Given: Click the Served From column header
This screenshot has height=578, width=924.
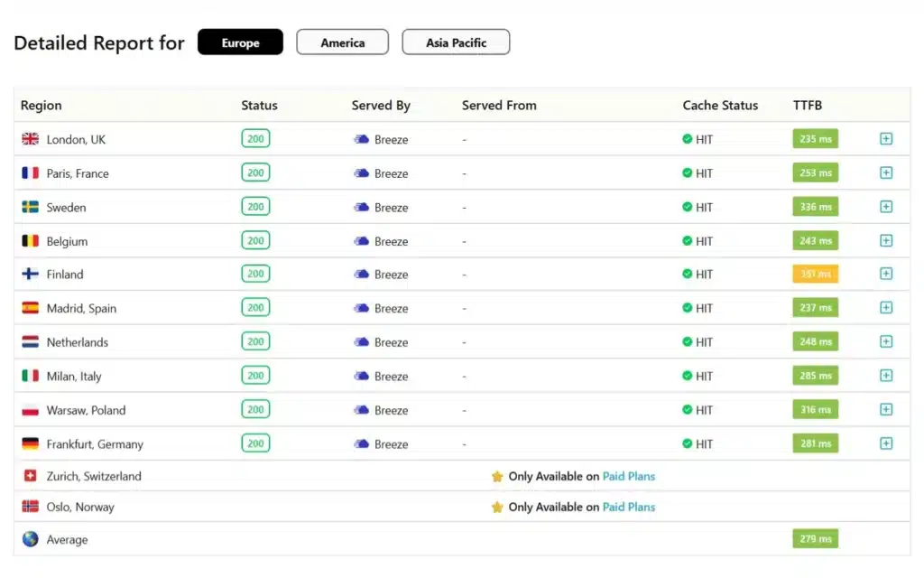Looking at the screenshot, I should [499, 106].
